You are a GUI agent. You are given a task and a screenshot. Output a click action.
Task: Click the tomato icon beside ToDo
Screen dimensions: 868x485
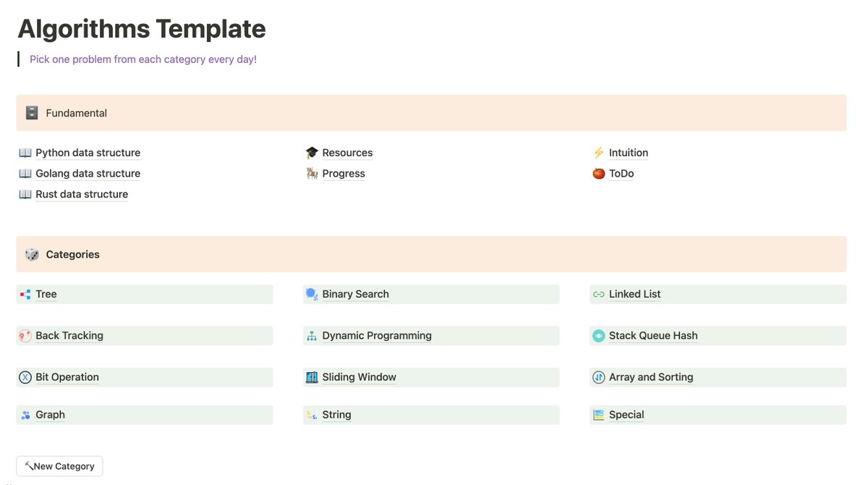pos(598,174)
